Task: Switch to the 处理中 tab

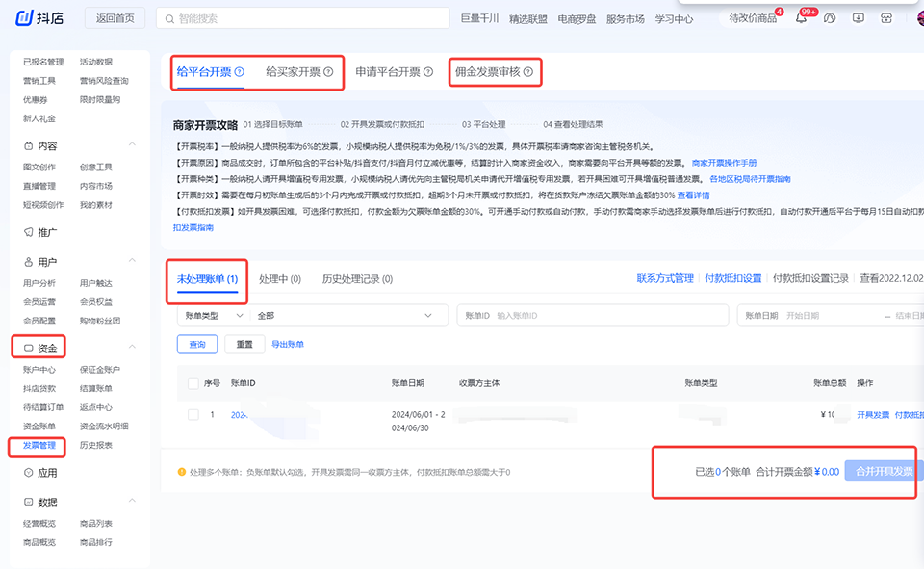Action: click(279, 279)
